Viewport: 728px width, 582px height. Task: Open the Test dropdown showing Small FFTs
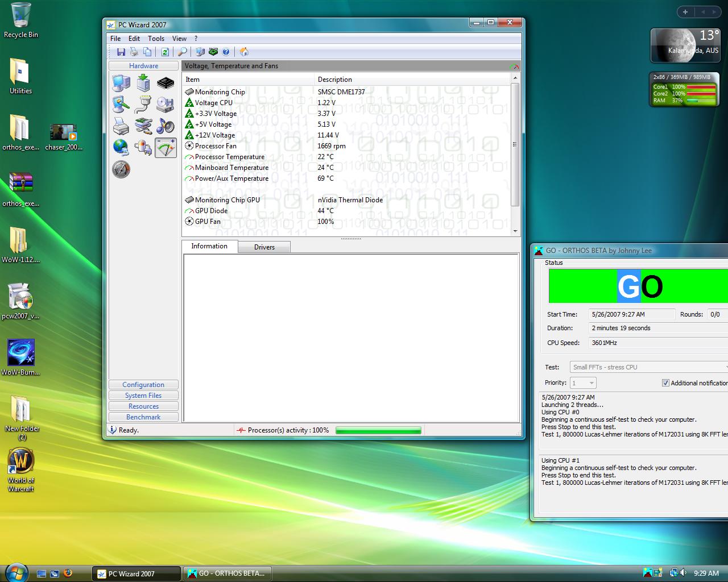coord(649,367)
